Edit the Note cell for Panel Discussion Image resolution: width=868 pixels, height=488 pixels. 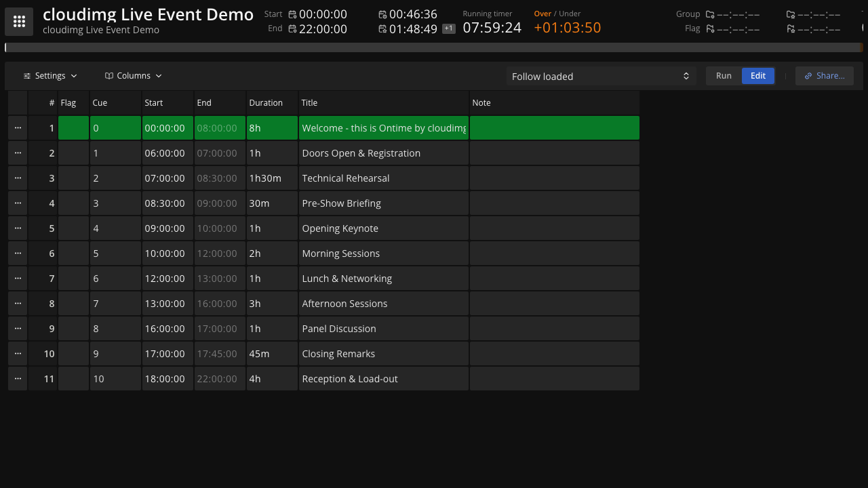click(x=555, y=329)
